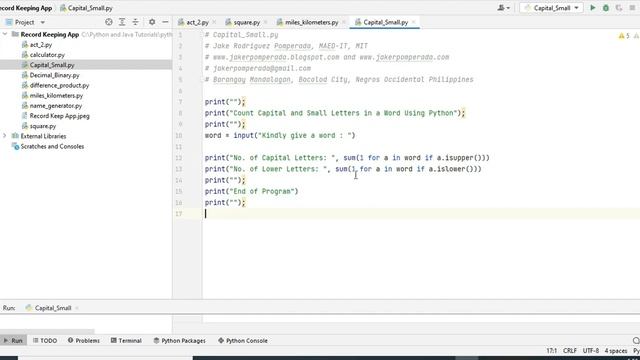The height and width of the screenshot is (360, 640).
Task: Change the 4 spaces indent setting
Action: click(616, 351)
